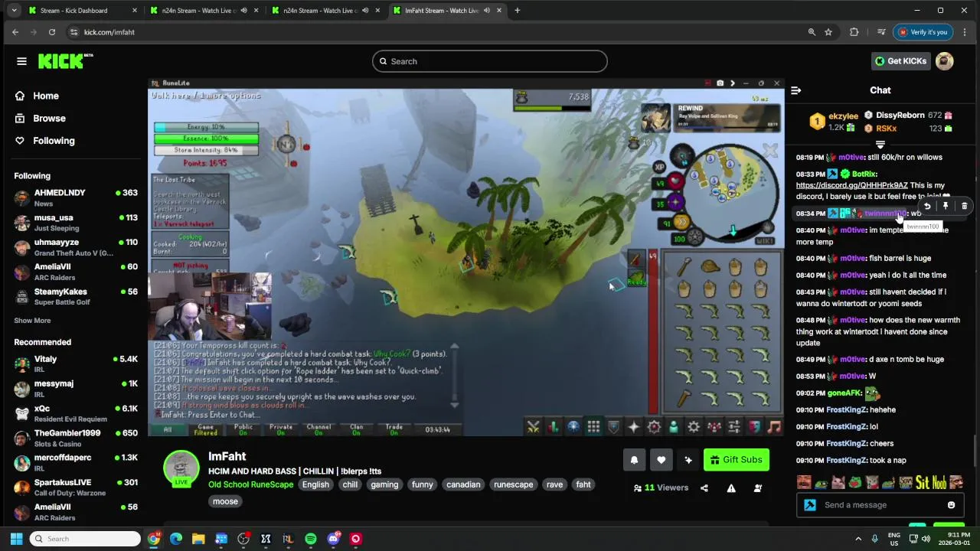
Task: Open xQc recommended channel
Action: (75, 413)
